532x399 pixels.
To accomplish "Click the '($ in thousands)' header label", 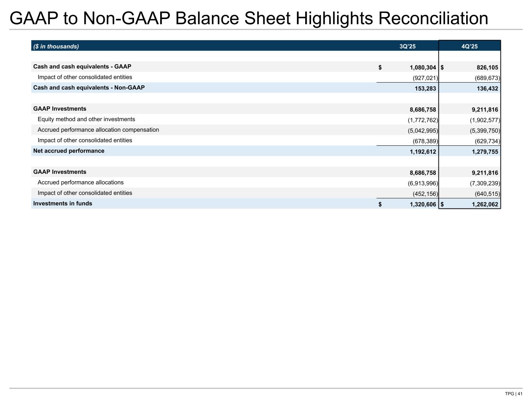I will click(x=56, y=47).
